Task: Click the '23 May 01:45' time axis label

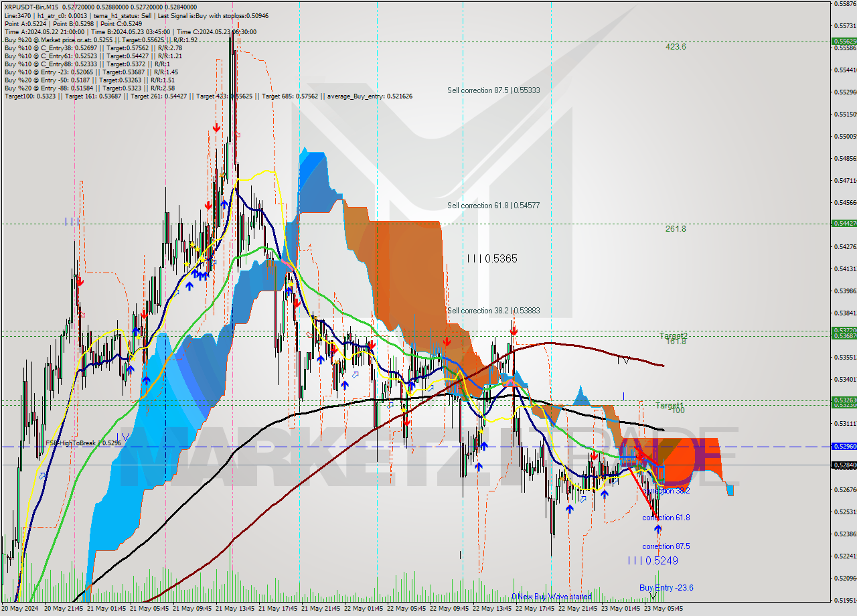Action: click(x=621, y=609)
